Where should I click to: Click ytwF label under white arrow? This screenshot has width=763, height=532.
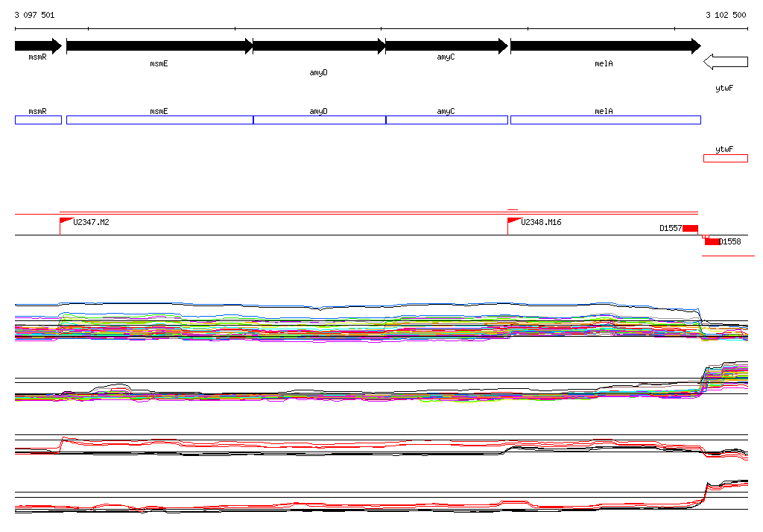pos(724,88)
